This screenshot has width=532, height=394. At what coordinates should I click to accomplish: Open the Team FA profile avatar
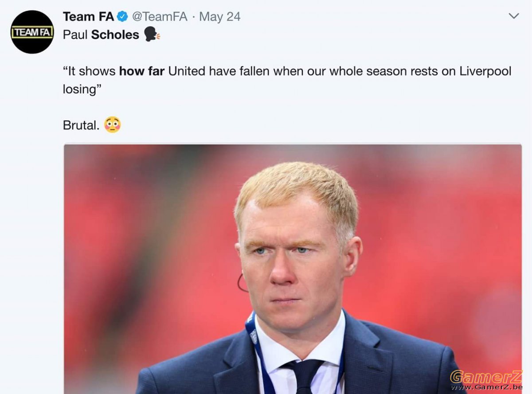coord(32,32)
